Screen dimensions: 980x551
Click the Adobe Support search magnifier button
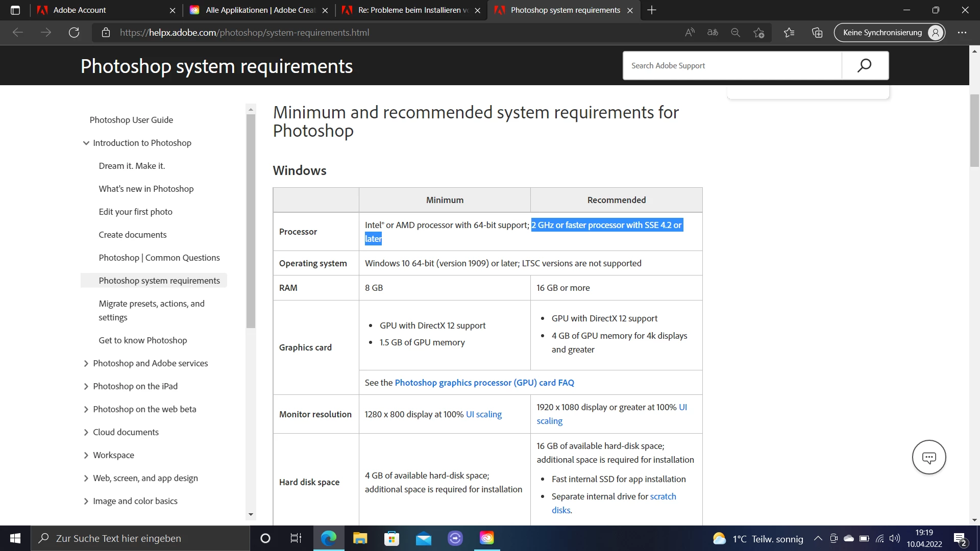pyautogui.click(x=865, y=65)
